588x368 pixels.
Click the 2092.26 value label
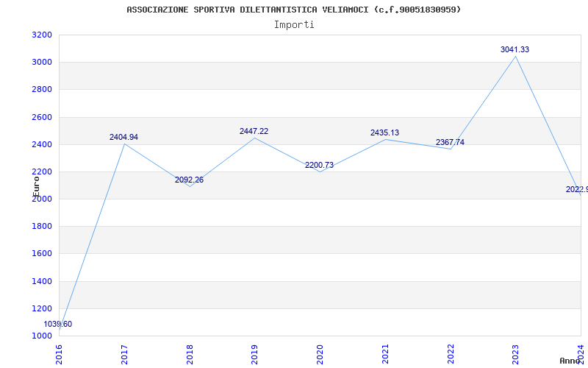(189, 180)
